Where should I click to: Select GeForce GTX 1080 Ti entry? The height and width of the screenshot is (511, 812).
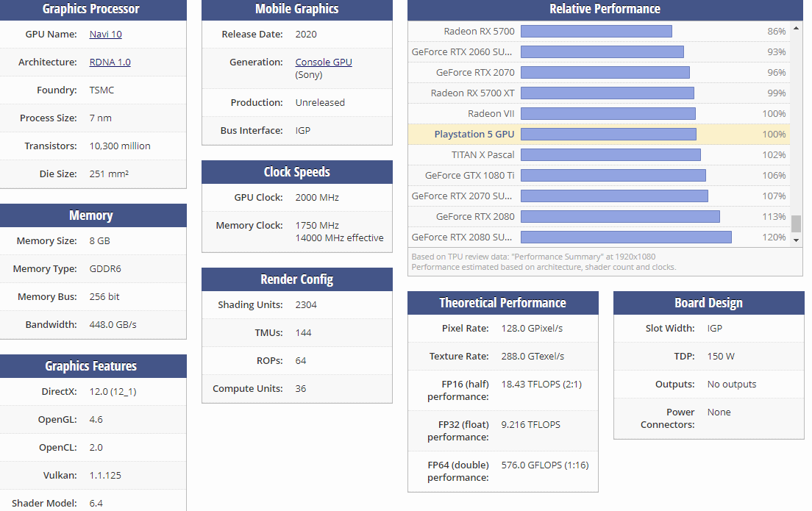click(x=469, y=176)
